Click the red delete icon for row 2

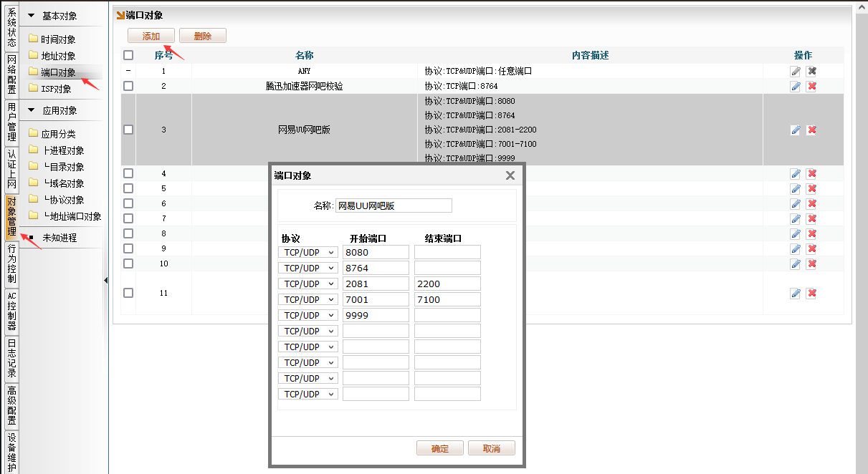point(811,87)
